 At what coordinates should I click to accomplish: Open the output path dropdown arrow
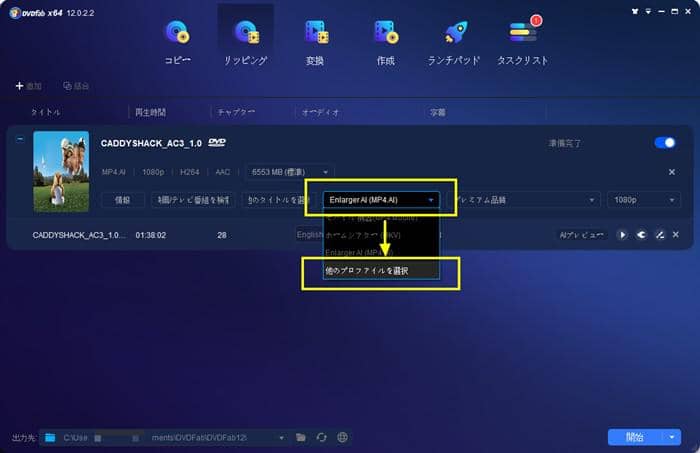(x=281, y=438)
